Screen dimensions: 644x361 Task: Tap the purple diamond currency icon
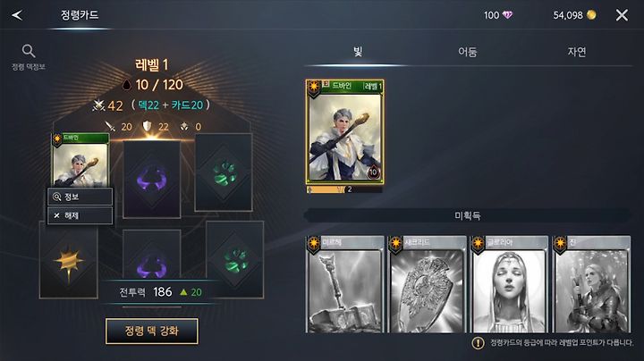click(508, 15)
